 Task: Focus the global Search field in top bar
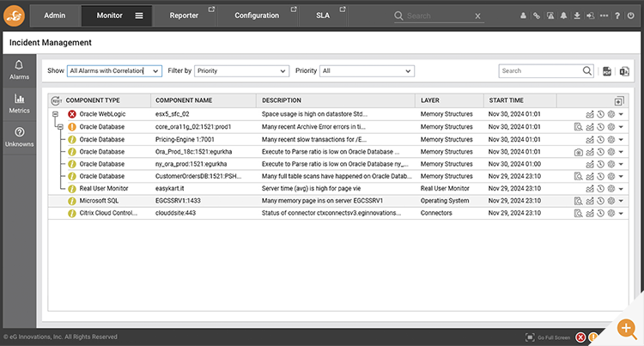click(x=437, y=16)
